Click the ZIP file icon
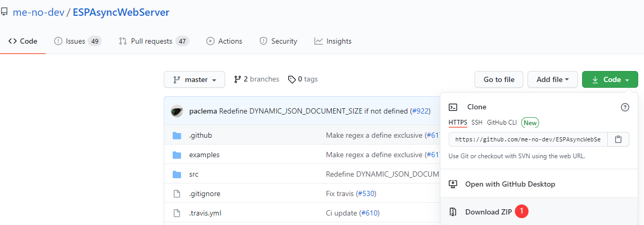Image resolution: width=644 pixels, height=225 pixels. [453, 212]
